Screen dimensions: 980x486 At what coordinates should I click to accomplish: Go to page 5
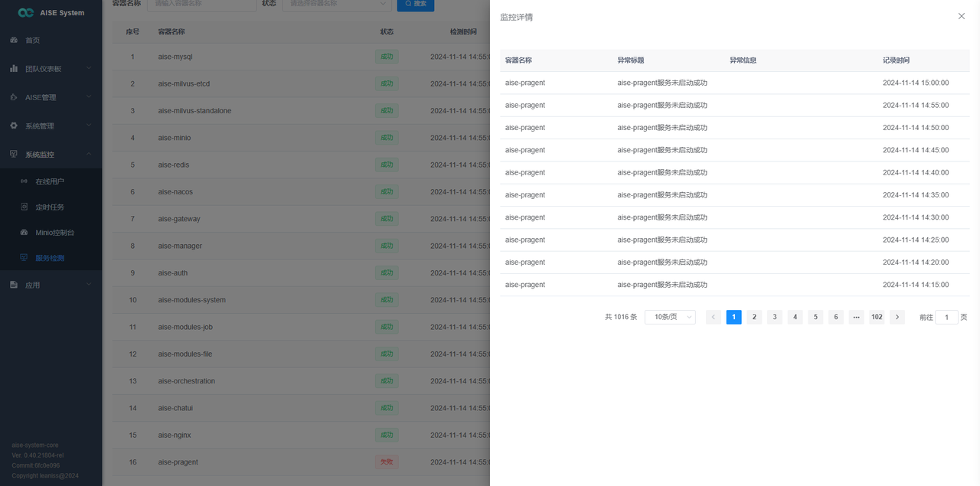pyautogui.click(x=815, y=317)
